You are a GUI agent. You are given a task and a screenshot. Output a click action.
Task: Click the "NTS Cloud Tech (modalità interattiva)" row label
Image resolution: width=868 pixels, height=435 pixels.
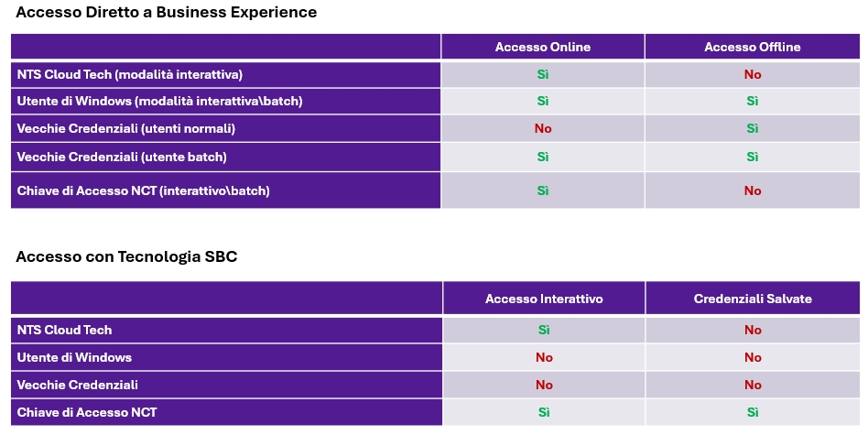(129, 74)
